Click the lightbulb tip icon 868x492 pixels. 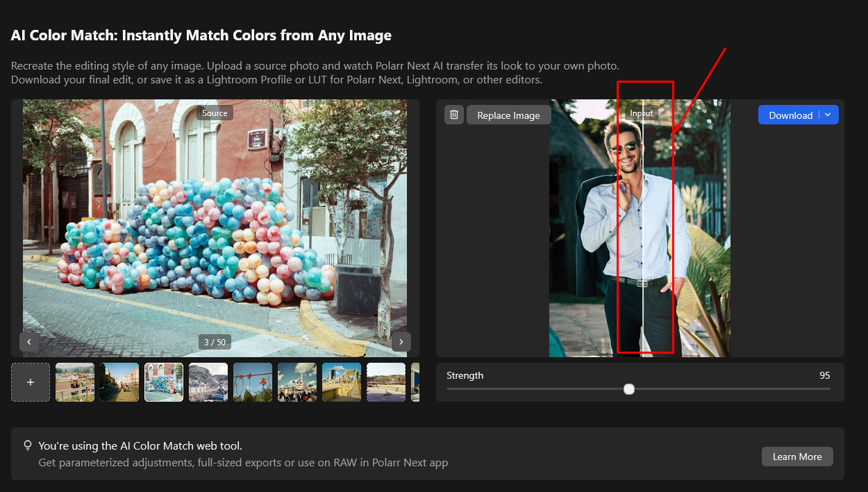28,445
